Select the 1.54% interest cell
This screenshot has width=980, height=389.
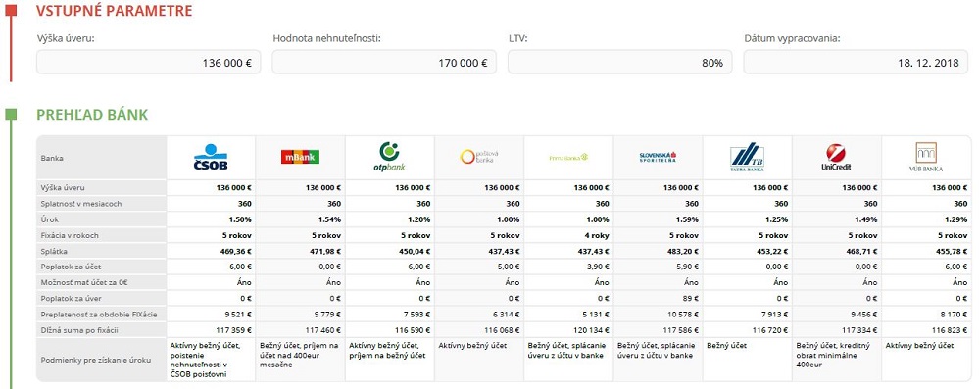click(x=300, y=219)
